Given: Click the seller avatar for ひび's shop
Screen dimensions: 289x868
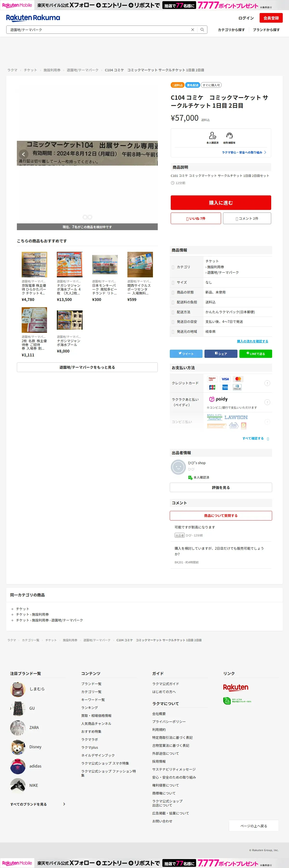Looking at the screenshot, I should click(x=178, y=467).
